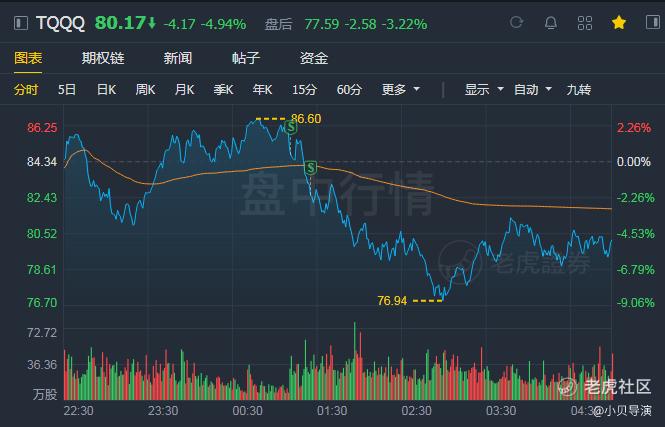This screenshot has height=427, width=665.
Task: Click the upper S sell marker
Action: pyautogui.click(x=291, y=127)
